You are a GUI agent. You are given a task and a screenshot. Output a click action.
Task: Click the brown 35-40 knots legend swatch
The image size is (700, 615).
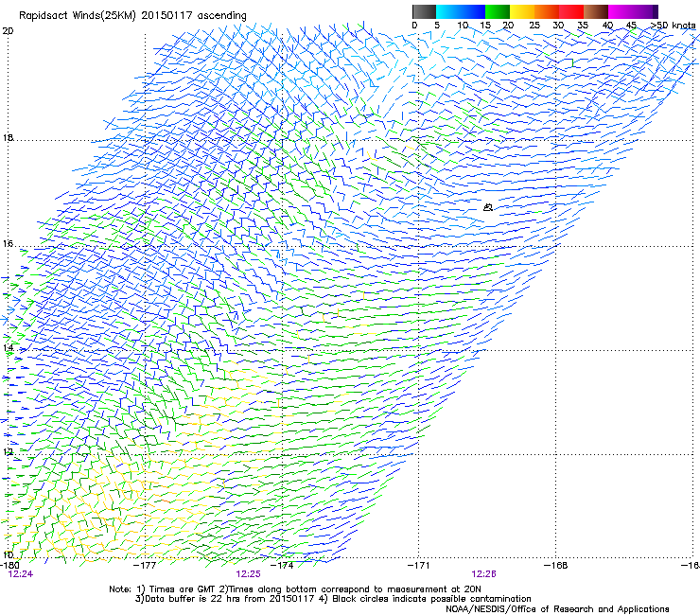coord(596,11)
